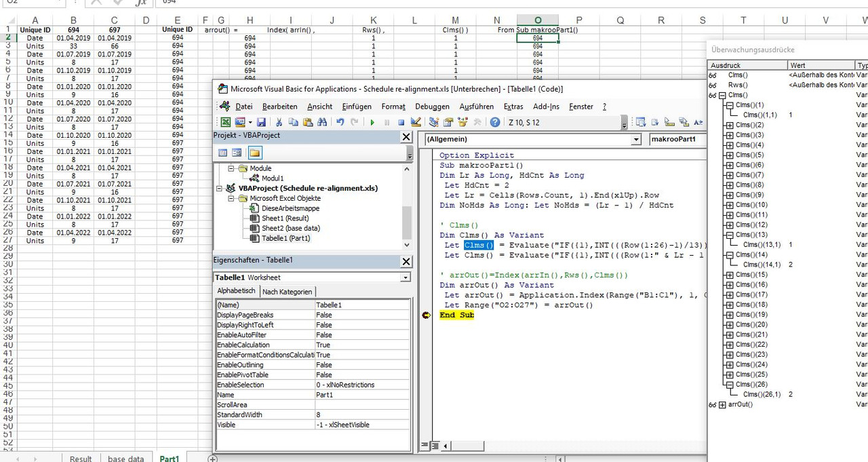Collapse VBAProject (Schedule re-alignment.xls) node
Screen dimensions: 868x462
click(220, 189)
